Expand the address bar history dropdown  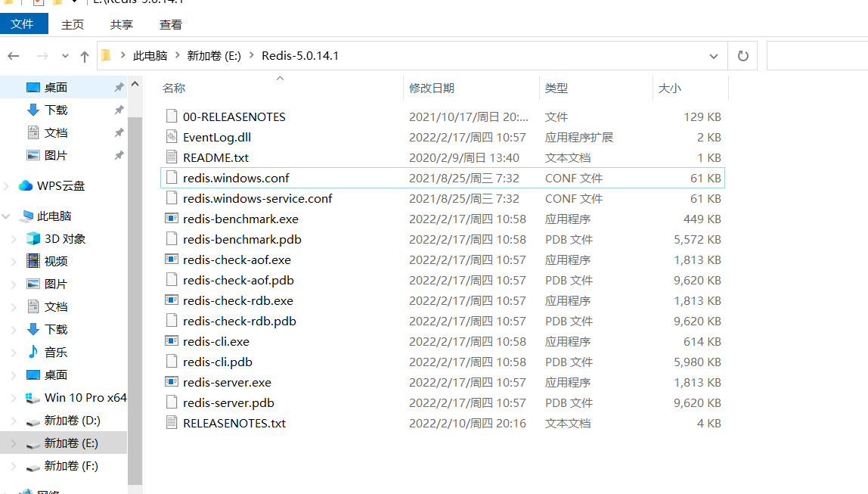tap(714, 56)
